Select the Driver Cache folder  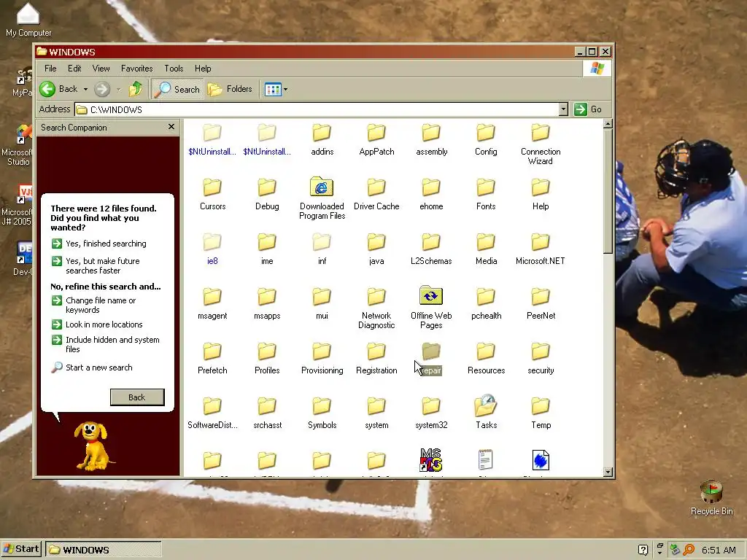click(x=376, y=194)
